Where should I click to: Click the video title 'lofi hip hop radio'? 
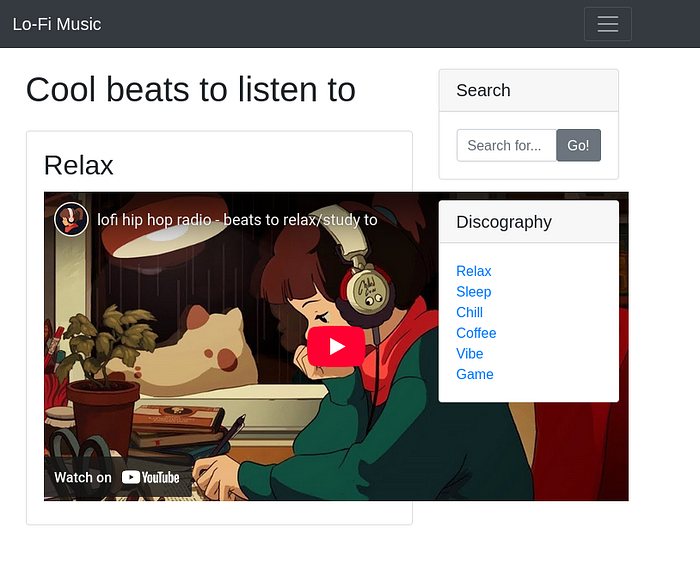[x=237, y=220]
